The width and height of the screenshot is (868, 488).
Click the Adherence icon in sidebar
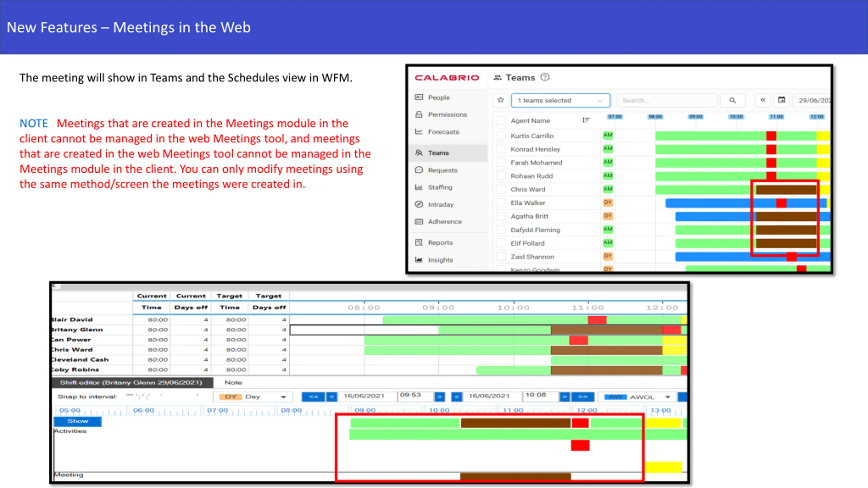[x=419, y=221]
